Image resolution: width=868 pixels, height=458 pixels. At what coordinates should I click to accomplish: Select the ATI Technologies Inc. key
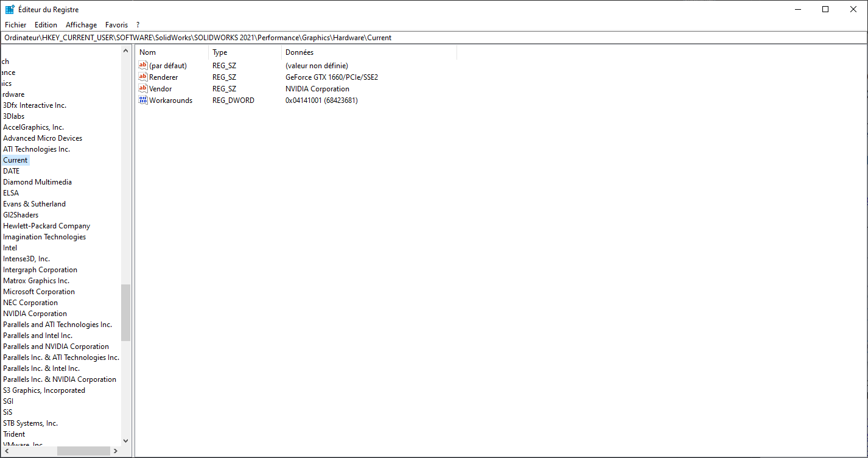coord(37,149)
